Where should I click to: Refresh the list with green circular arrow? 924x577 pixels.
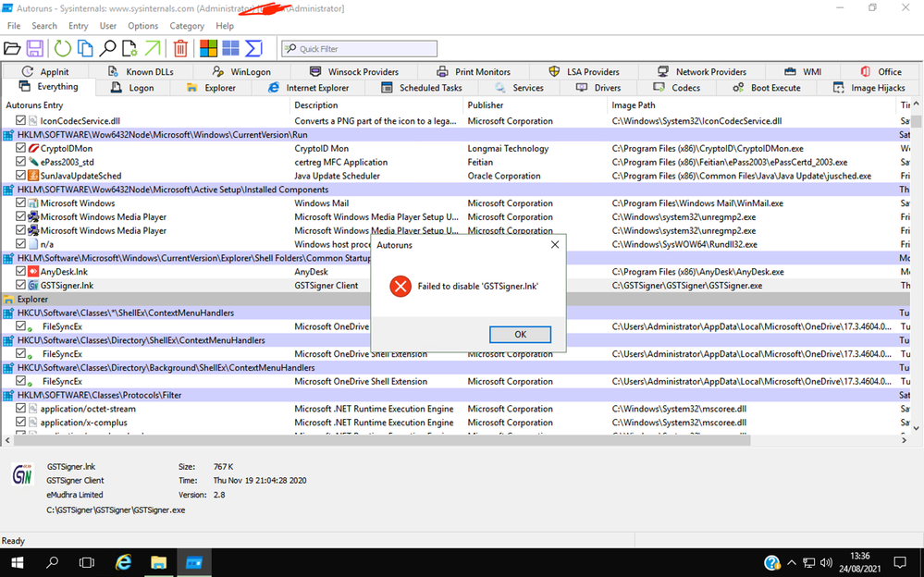click(63, 48)
